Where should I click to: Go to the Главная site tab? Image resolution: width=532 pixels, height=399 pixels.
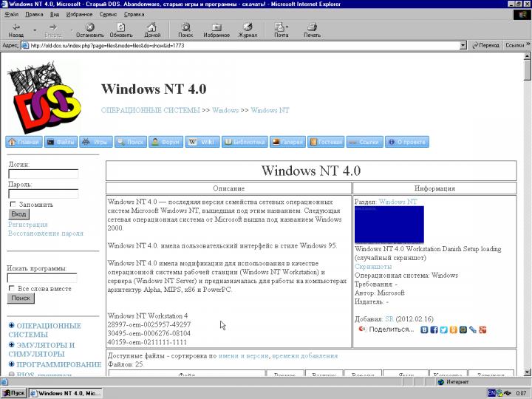[24, 142]
